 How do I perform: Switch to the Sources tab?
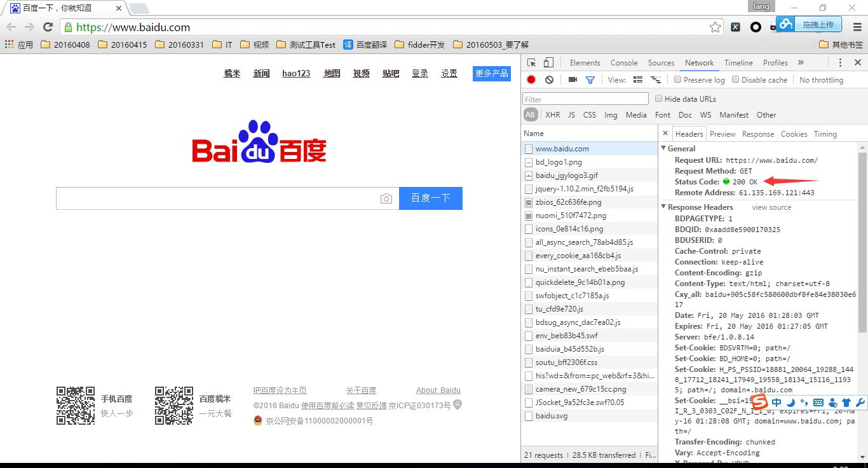click(x=661, y=62)
